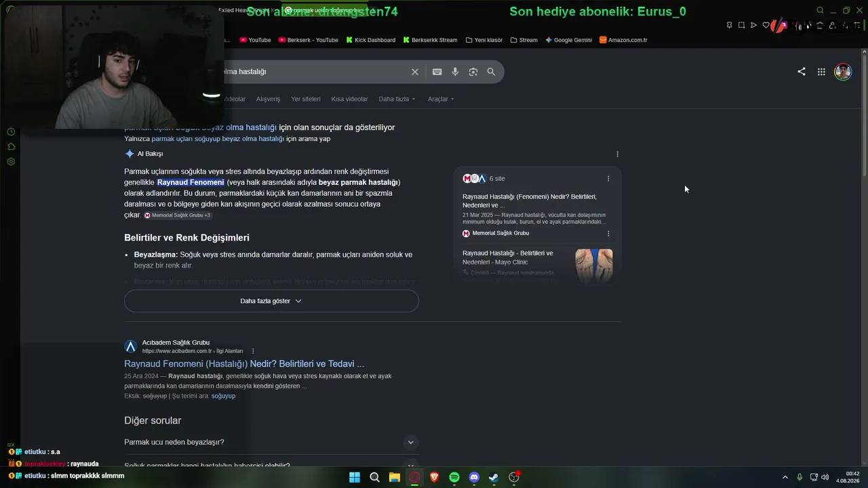
Task: Switch to the Yer siteleri results tab
Action: (x=306, y=99)
